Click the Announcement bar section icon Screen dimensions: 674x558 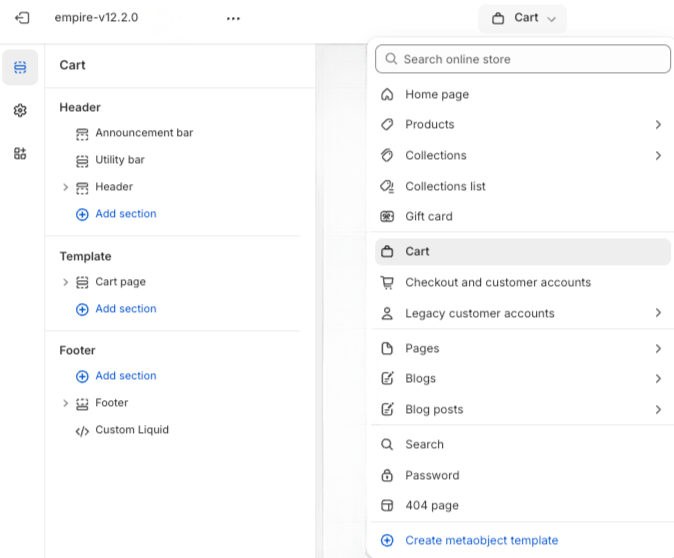[x=82, y=134]
